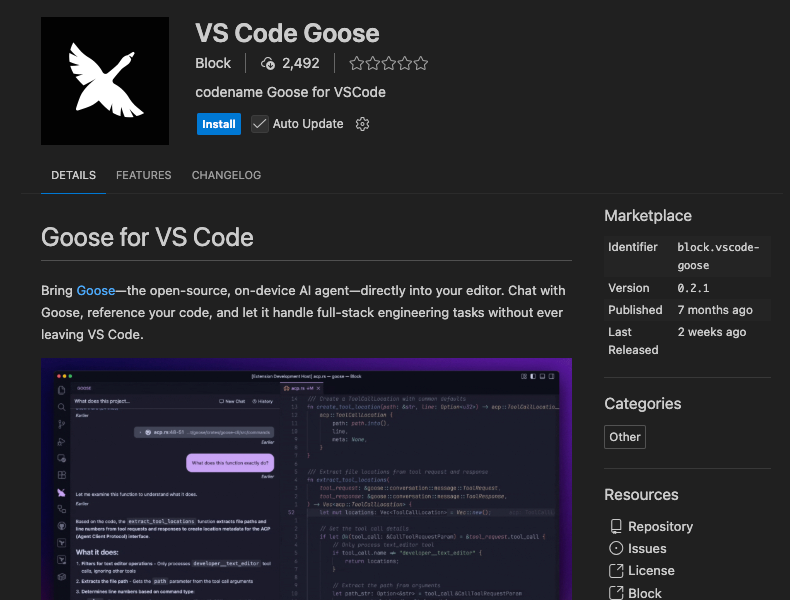This screenshot has width=790, height=600.
Task: Click the install count download icon
Action: (x=268, y=63)
